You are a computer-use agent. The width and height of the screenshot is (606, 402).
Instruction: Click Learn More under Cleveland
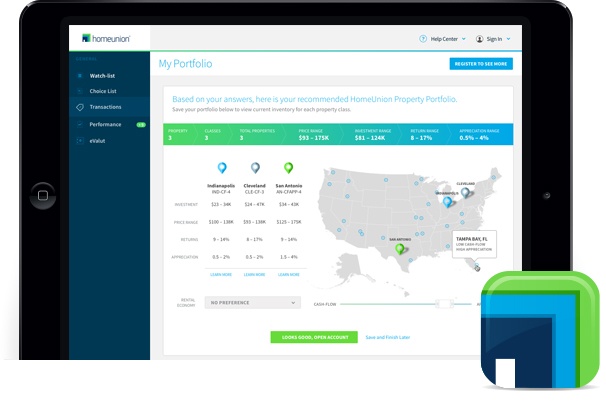254,274
